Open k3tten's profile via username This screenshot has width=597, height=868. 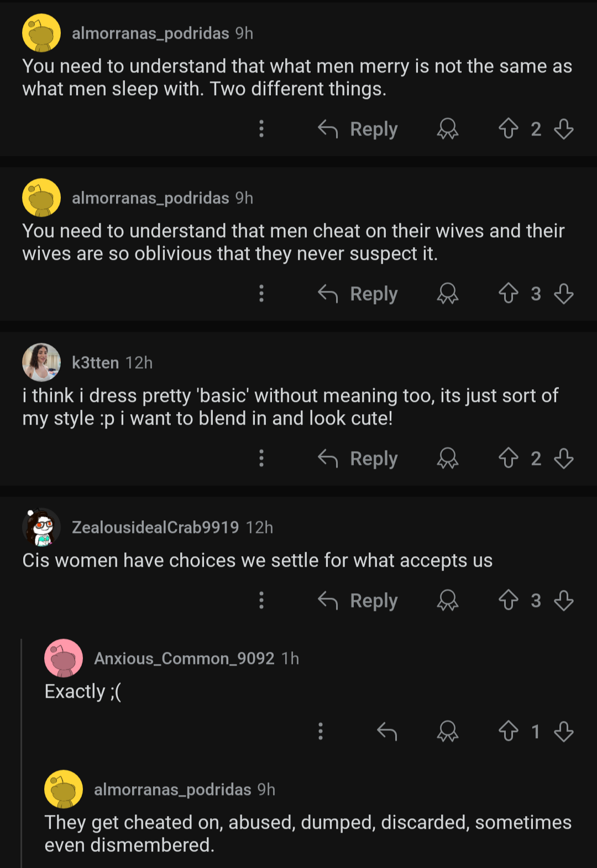(x=95, y=363)
